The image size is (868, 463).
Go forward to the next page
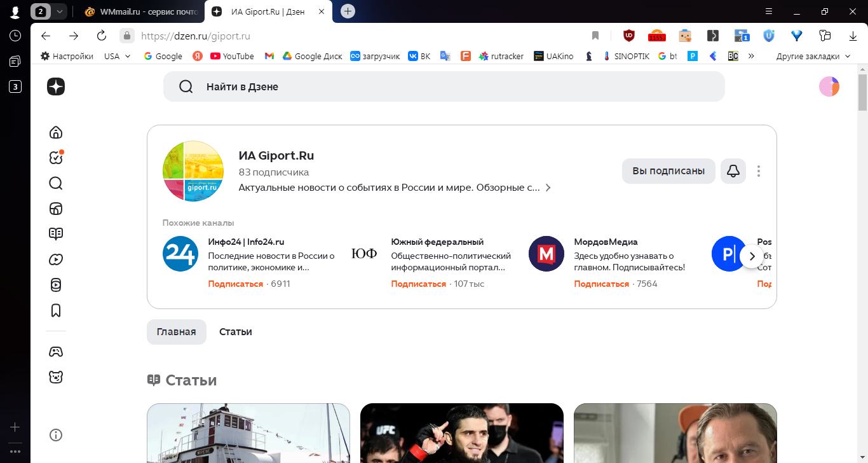click(74, 36)
